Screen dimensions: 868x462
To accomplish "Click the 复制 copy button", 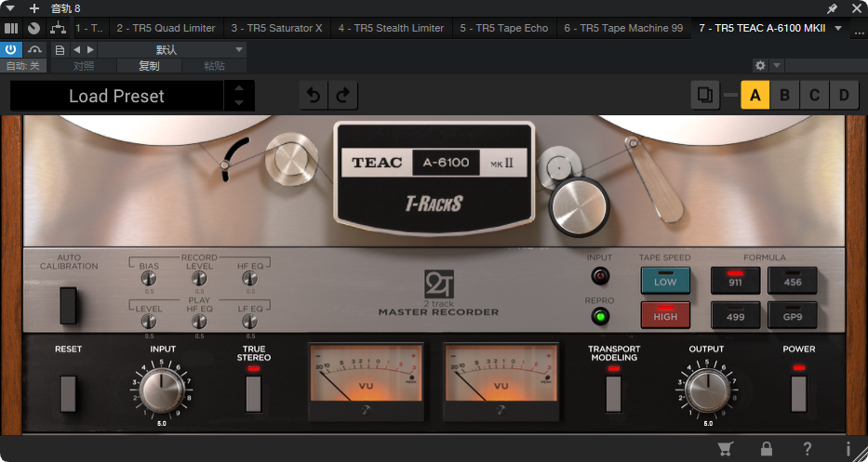I will [x=150, y=66].
